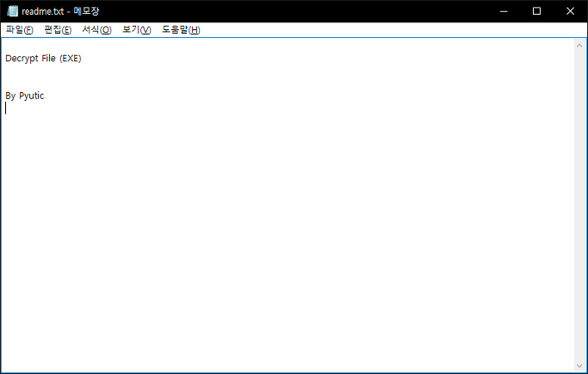Close the readme.txt Notepad window
The width and height of the screenshot is (588, 374).
(570, 11)
